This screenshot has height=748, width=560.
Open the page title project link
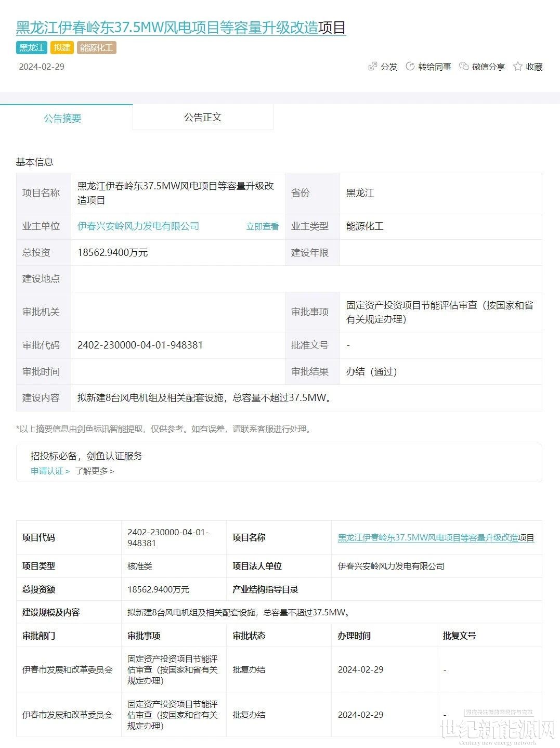[181, 28]
